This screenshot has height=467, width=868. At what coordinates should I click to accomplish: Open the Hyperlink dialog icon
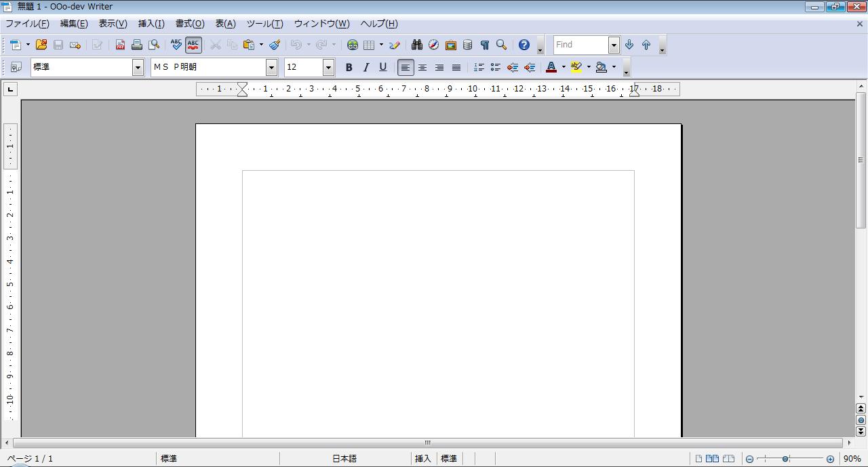pos(353,45)
